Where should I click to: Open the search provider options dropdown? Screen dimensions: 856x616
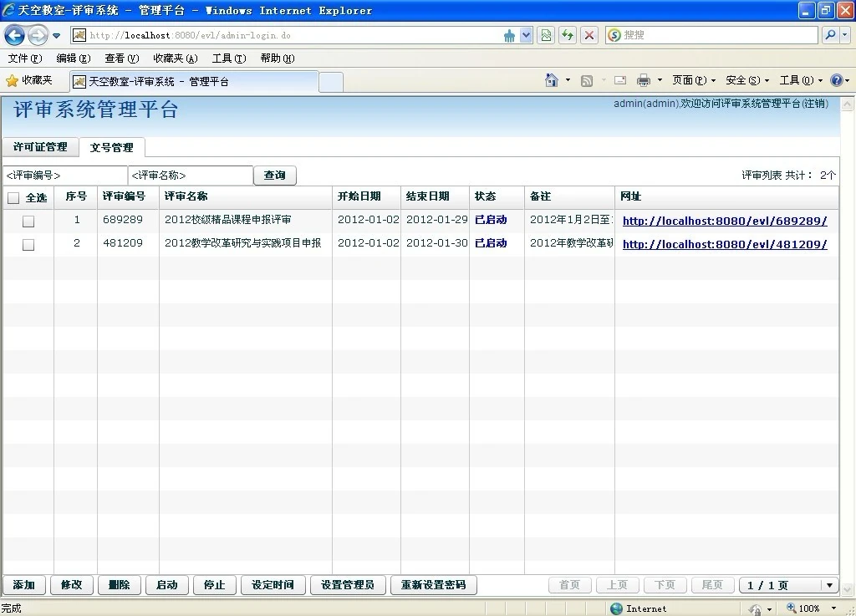(845, 35)
